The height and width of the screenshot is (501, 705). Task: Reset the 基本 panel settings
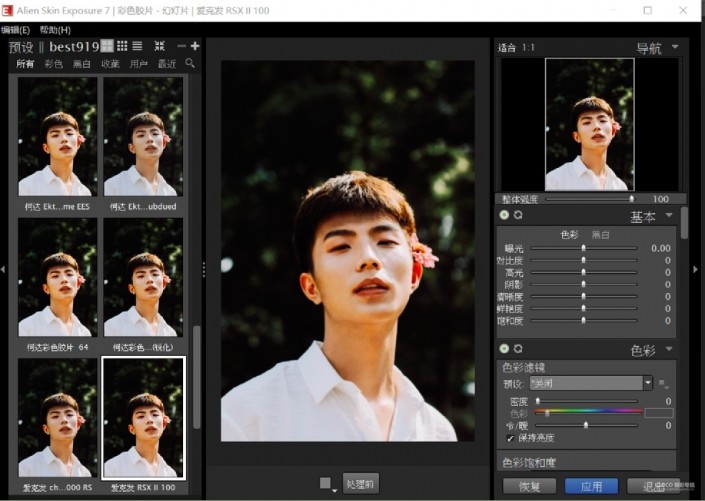(518, 215)
